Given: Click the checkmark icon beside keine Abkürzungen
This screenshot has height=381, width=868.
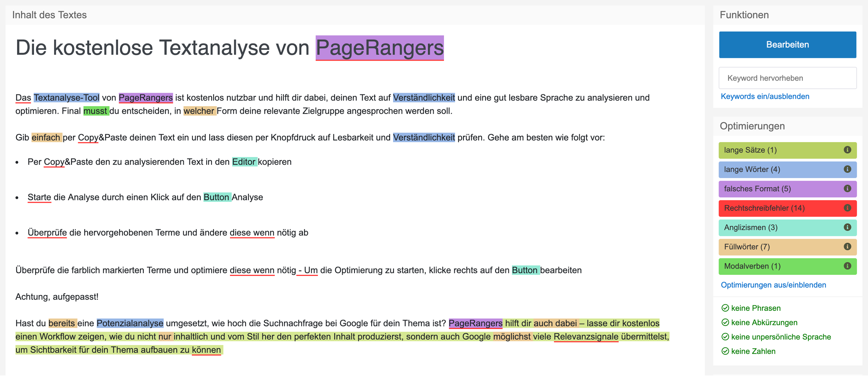Looking at the screenshot, I should [725, 322].
